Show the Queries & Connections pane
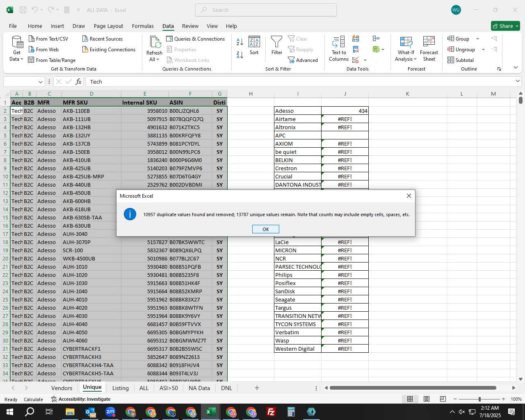 (x=195, y=39)
